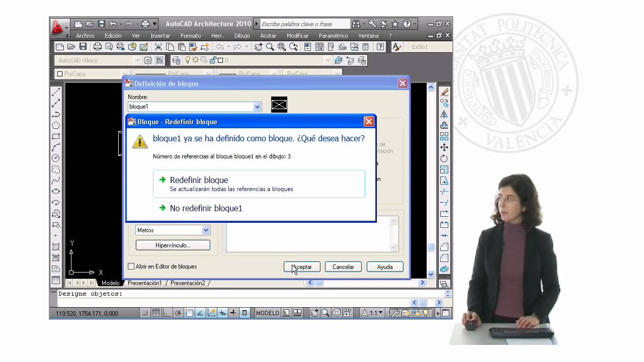This screenshot has height=362, width=644.
Task: Click the SteeringWheels icon in status bar
Action: [x=337, y=313]
